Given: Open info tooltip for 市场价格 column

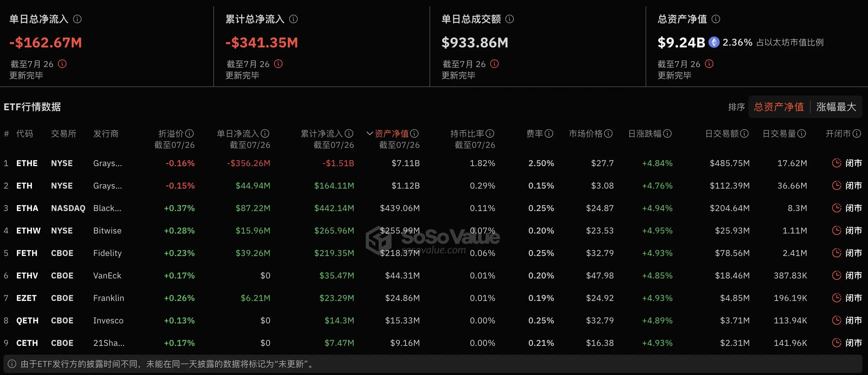Looking at the screenshot, I should pos(608,133).
